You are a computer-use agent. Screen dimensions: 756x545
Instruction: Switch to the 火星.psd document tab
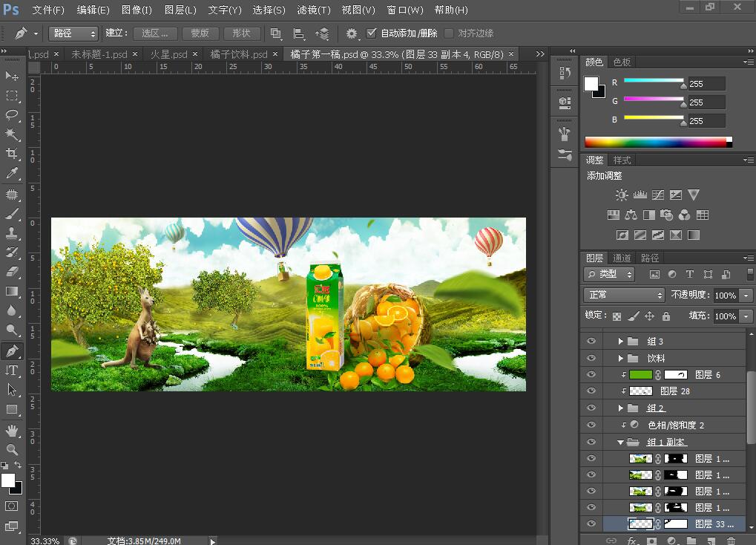click(x=168, y=55)
